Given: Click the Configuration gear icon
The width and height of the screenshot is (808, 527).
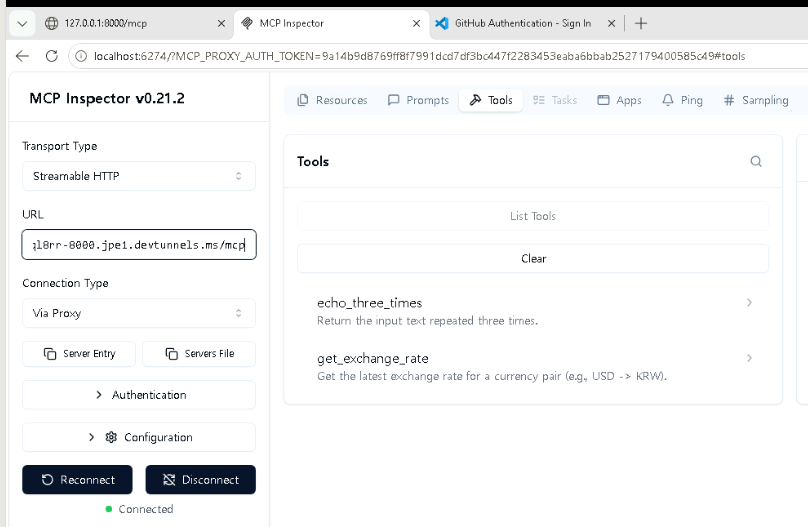Looking at the screenshot, I should [x=111, y=437].
